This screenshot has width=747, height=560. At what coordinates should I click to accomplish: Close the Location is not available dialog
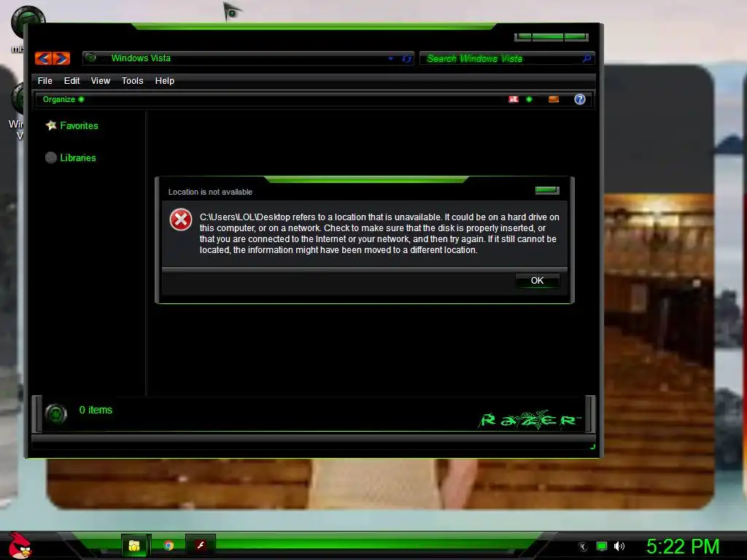click(x=547, y=190)
